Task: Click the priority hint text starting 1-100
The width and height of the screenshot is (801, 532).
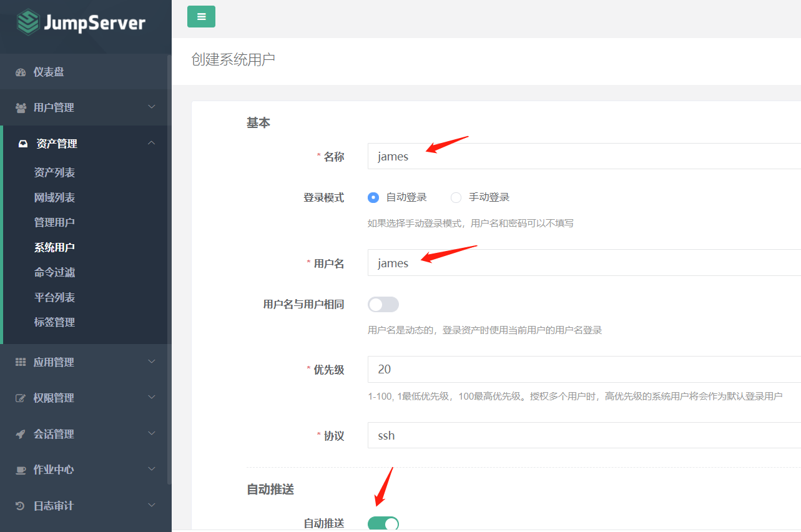Action: (x=575, y=397)
